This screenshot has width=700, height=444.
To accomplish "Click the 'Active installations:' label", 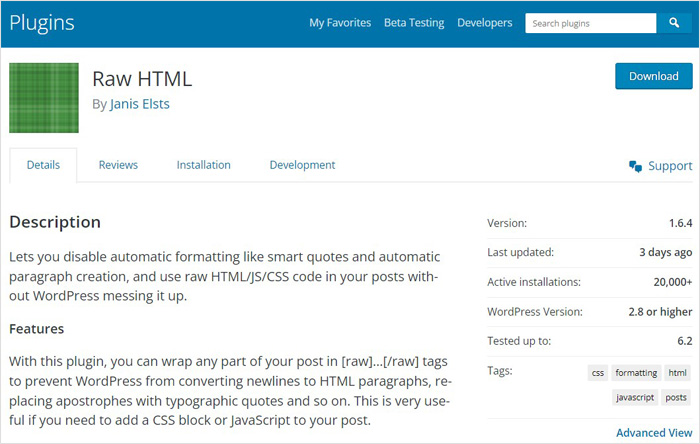I will point(534,282).
